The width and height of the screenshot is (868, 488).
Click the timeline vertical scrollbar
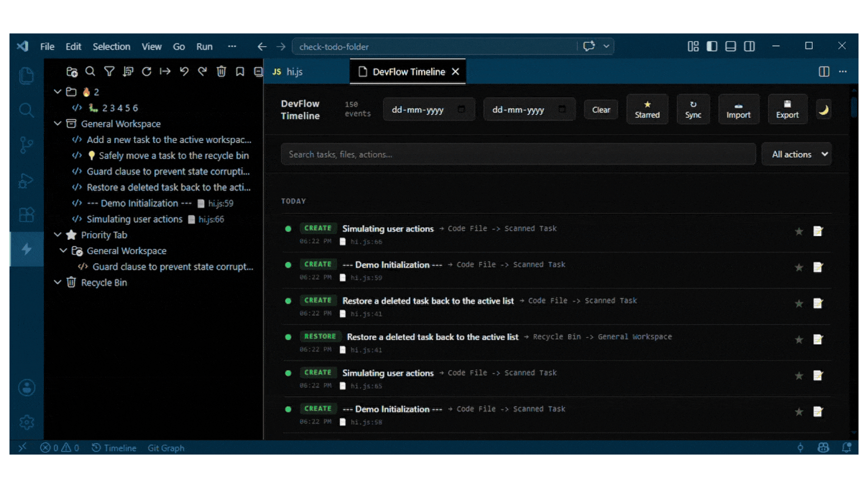854,108
